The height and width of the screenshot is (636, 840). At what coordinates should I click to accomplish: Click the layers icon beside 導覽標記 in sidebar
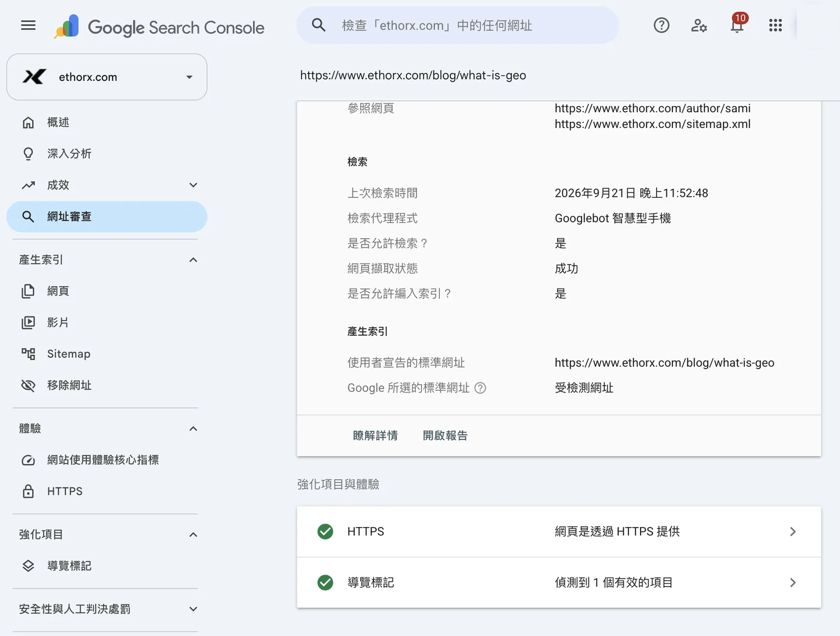pyautogui.click(x=28, y=566)
